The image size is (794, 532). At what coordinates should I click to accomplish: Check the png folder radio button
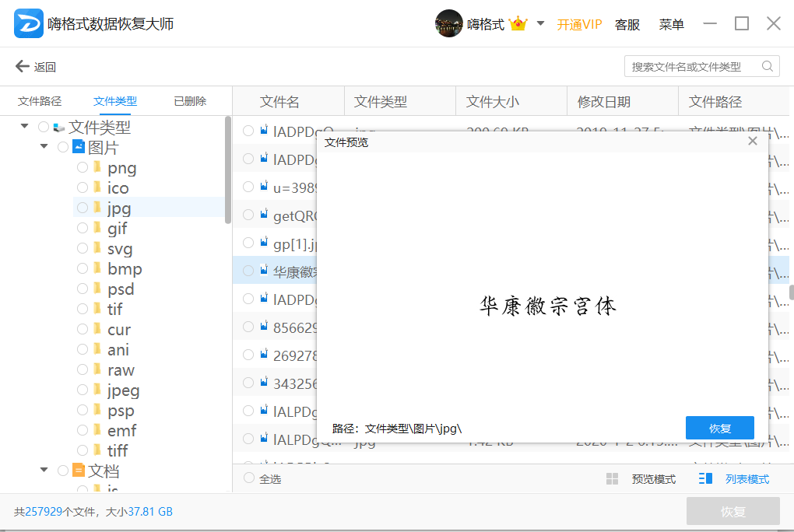(x=83, y=167)
